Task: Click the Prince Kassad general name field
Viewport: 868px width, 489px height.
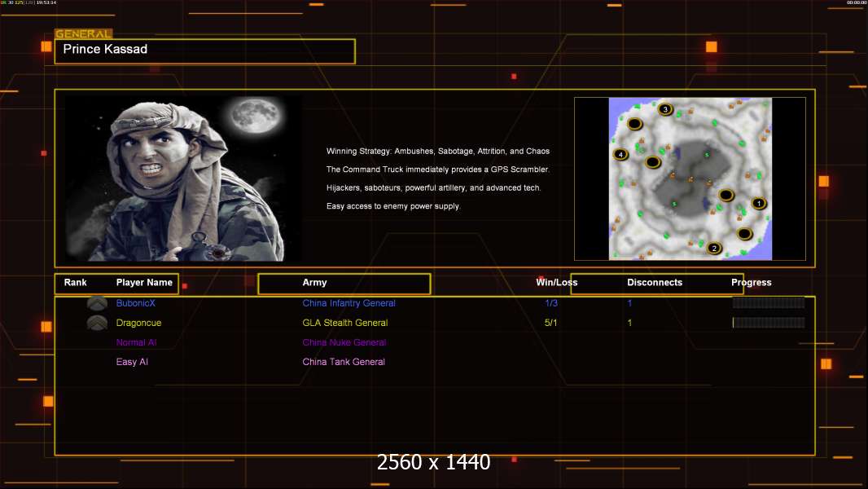Action: (x=204, y=51)
